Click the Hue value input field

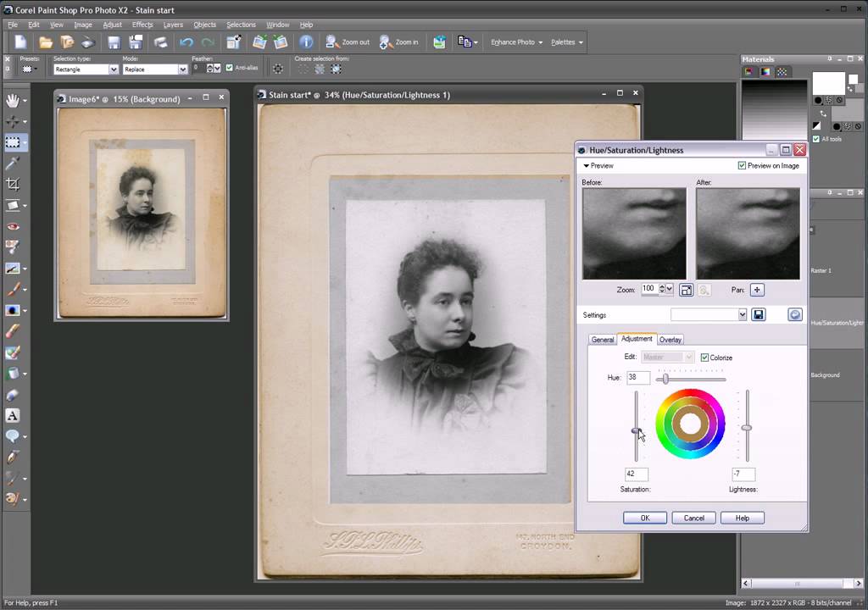click(x=637, y=378)
